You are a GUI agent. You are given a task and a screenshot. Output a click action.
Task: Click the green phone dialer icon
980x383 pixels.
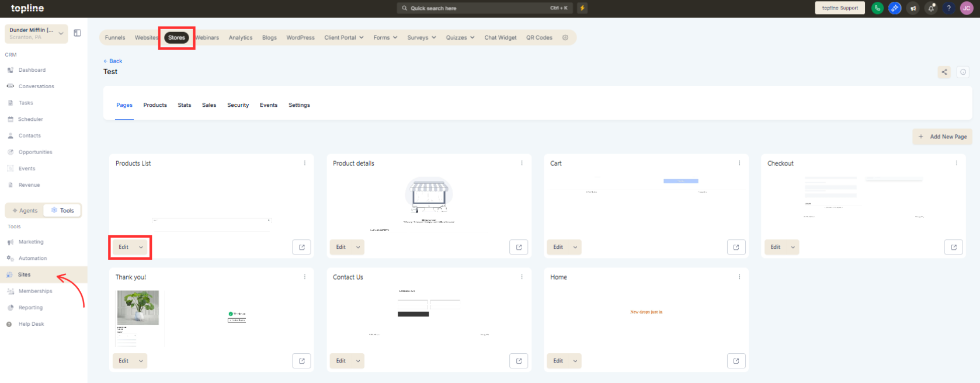click(x=877, y=8)
